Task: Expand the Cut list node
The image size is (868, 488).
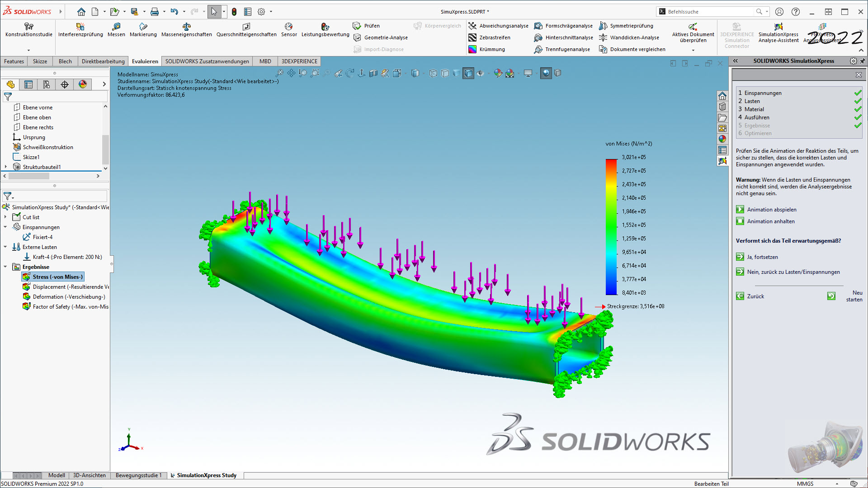Action: [5, 217]
